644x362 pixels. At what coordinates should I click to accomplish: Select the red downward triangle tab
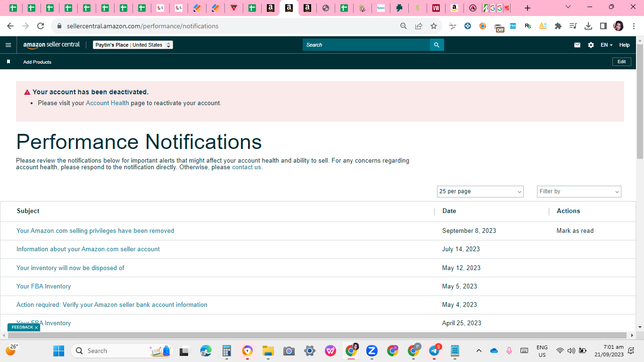234,8
